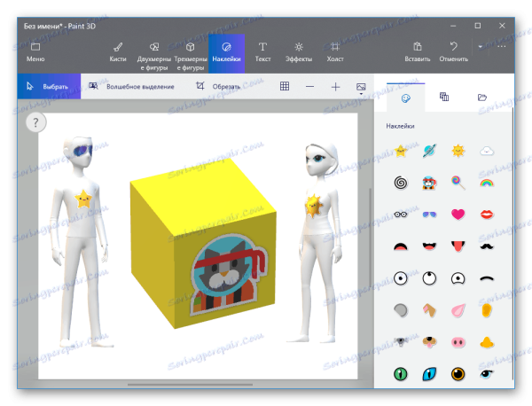Screen dimensions: 532x406
Task: Open the question mark help button
Action: [x=35, y=122]
